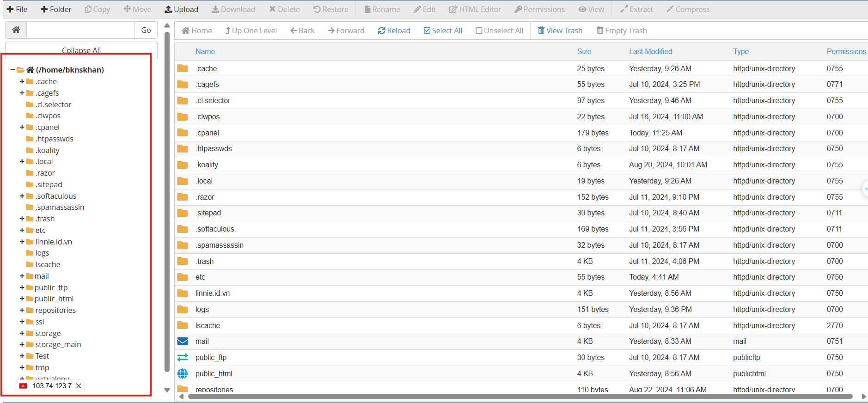Click the Rename toolbar item
This screenshot has height=403, width=868.
[x=382, y=9]
